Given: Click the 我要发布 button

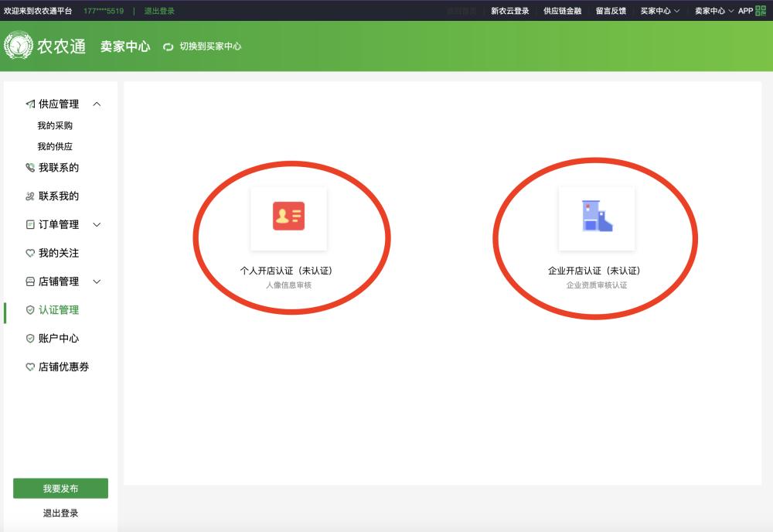Looking at the screenshot, I should [61, 488].
